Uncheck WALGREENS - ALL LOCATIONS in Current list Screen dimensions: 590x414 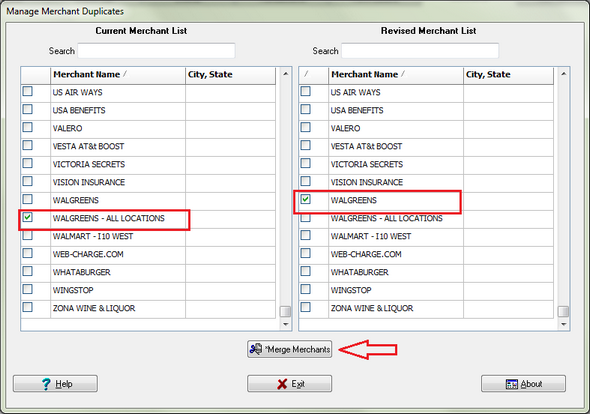click(27, 217)
